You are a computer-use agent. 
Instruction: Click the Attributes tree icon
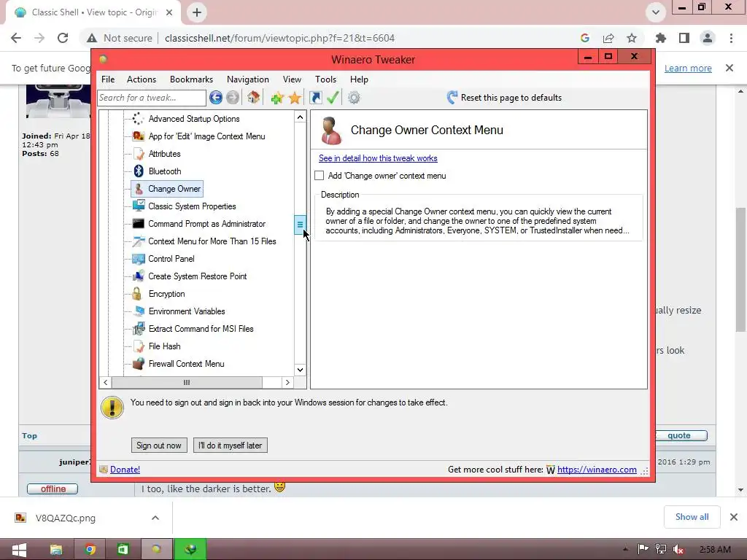pos(138,154)
